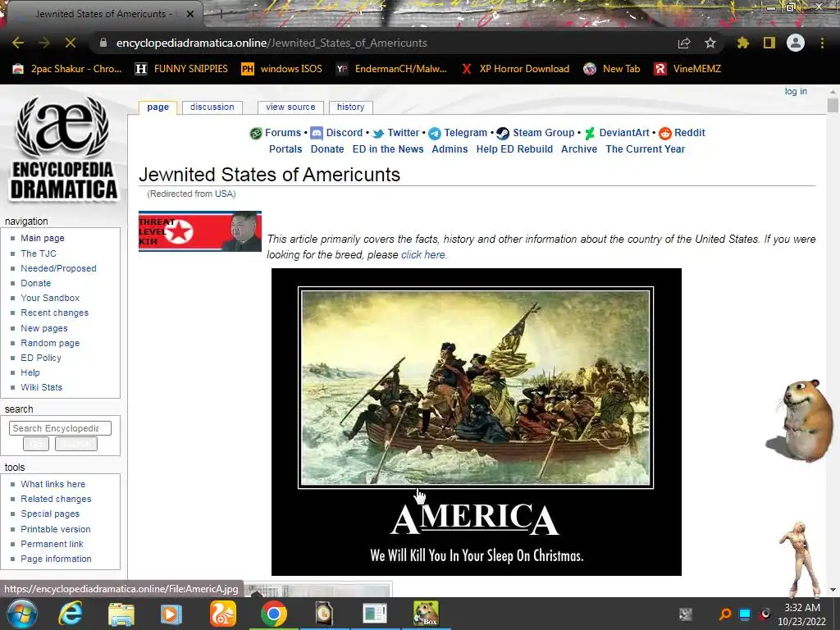The height and width of the screenshot is (630, 840).
Task: Open New pages link
Action: [44, 328]
